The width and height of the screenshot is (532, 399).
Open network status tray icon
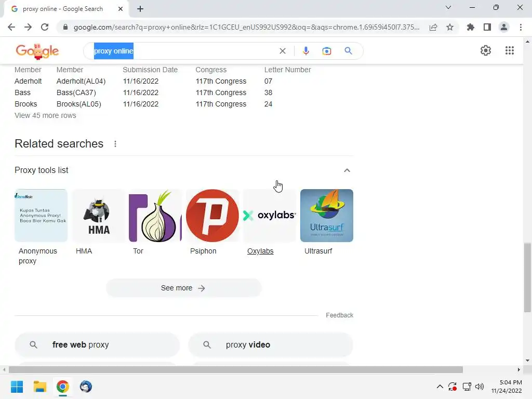point(467,387)
